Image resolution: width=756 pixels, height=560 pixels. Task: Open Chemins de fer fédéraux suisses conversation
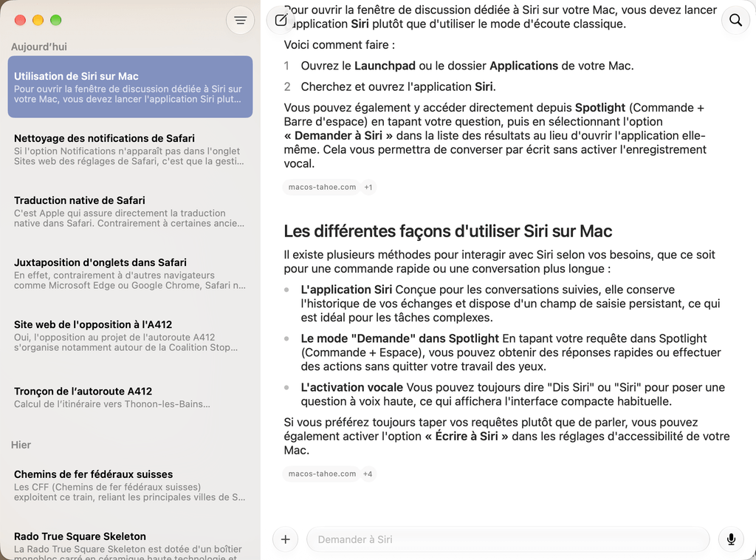pyautogui.click(x=130, y=485)
